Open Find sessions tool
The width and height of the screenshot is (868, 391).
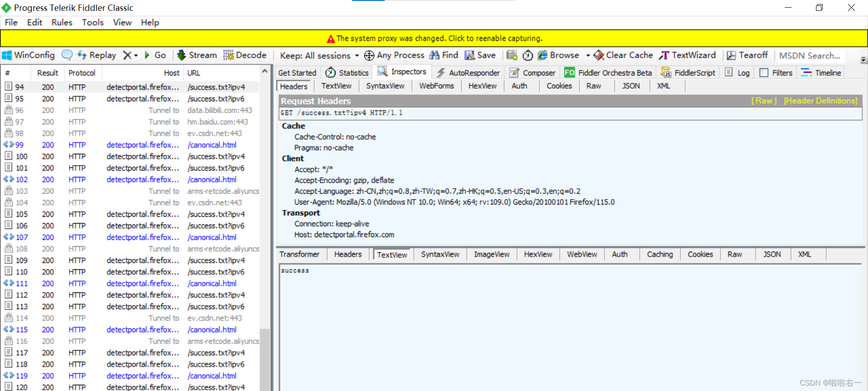click(x=444, y=55)
